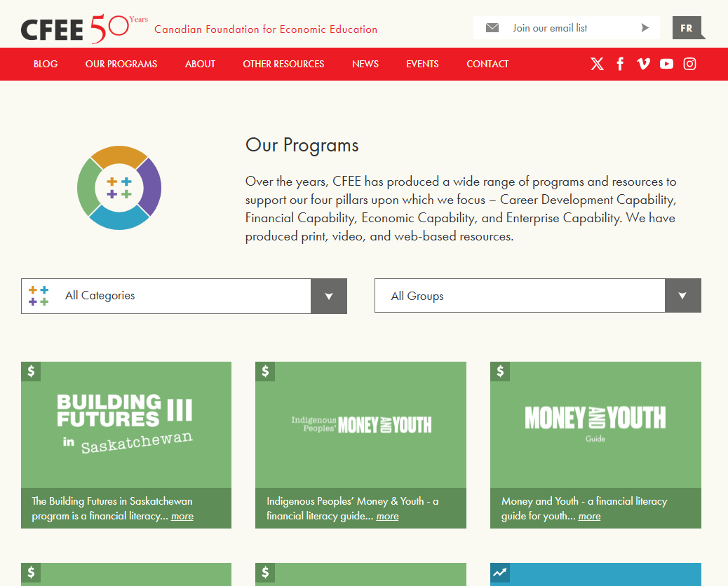
Task: Click Canadian Foundation for Economic Education title
Action: pyautogui.click(x=266, y=29)
